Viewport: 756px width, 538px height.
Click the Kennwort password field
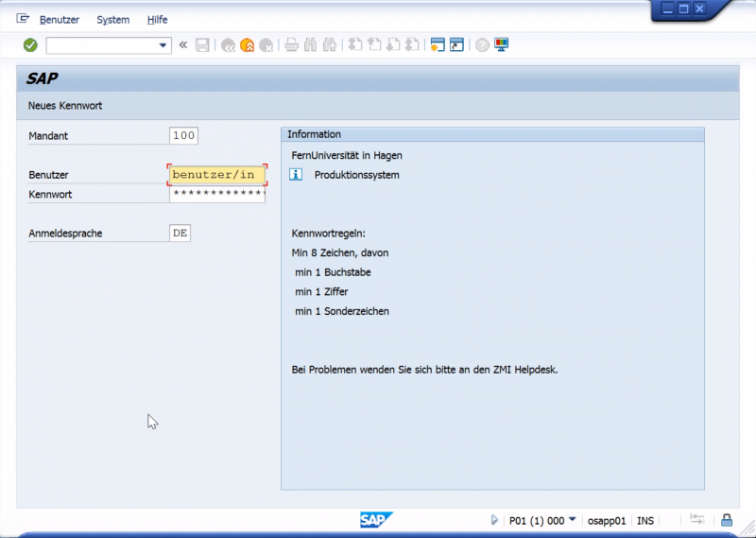click(217, 194)
